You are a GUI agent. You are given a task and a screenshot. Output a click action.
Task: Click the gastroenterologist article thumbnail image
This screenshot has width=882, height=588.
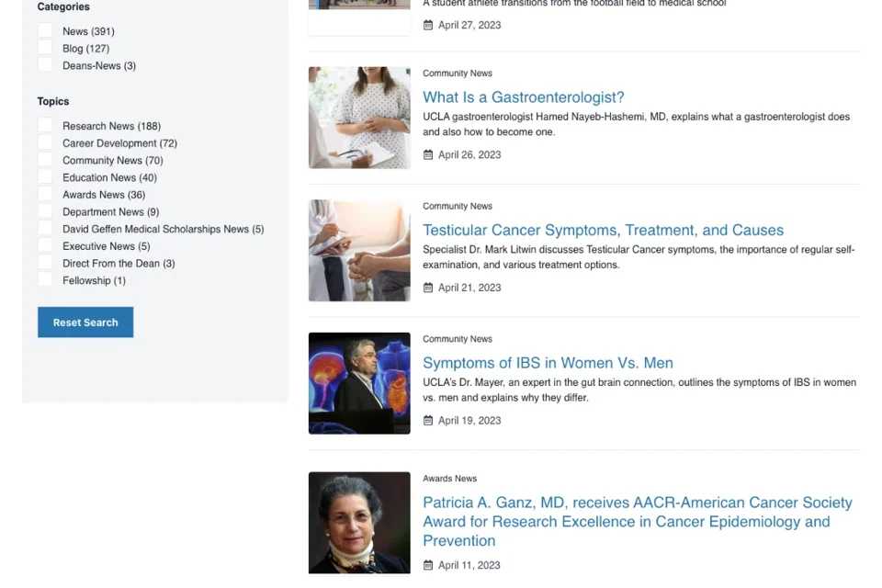click(359, 118)
